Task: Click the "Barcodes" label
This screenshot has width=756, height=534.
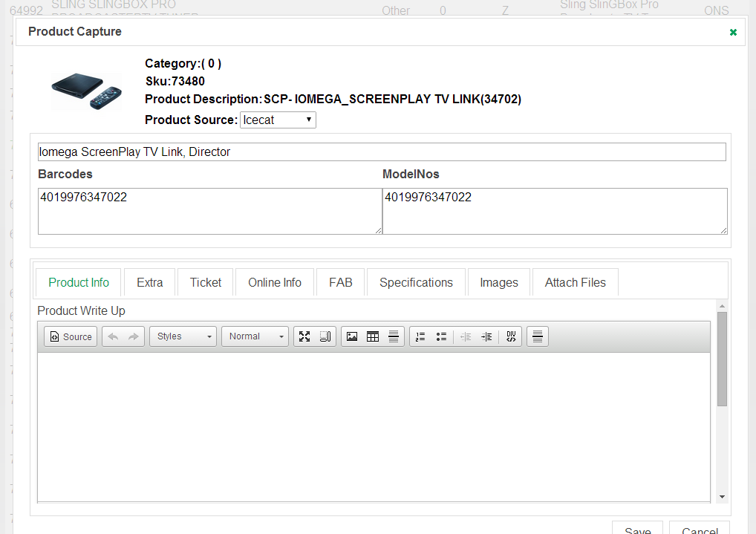Action: coord(65,174)
